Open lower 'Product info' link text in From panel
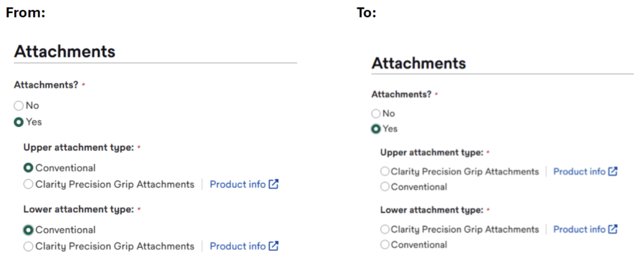This screenshot has height=270, width=644. [x=238, y=246]
